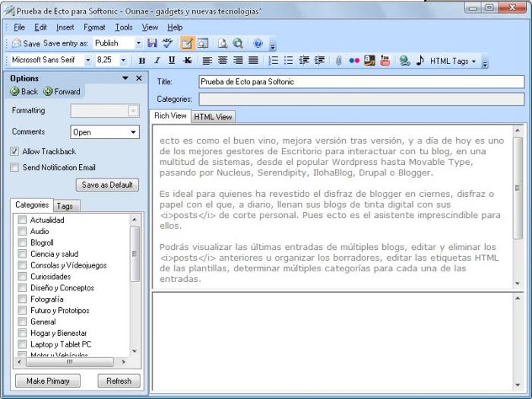Apply strikethrough formatting

point(187,61)
